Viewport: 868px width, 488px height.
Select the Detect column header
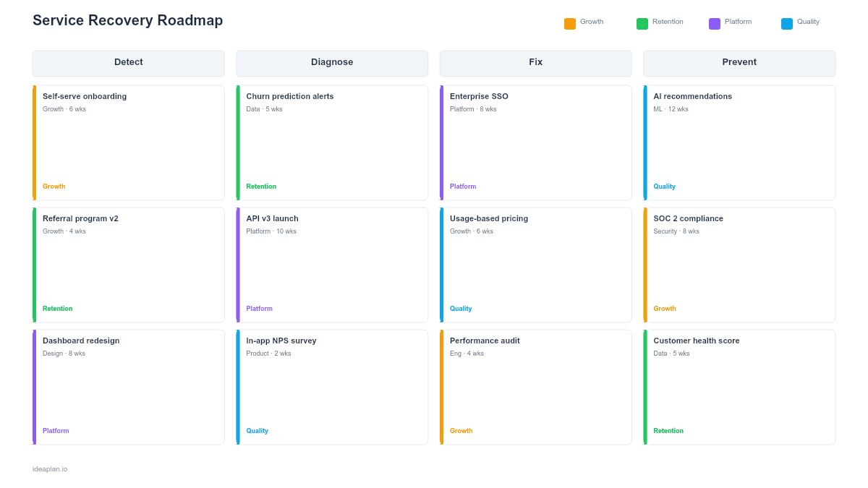pos(128,63)
